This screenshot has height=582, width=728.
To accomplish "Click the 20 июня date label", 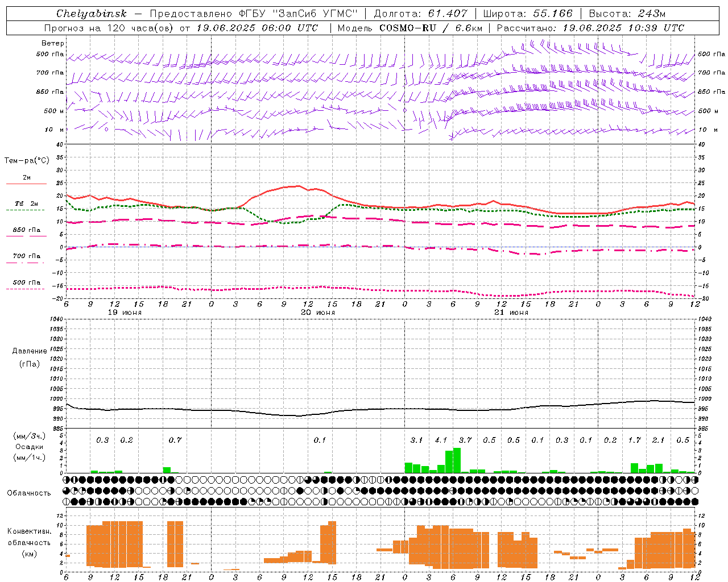I will (318, 313).
